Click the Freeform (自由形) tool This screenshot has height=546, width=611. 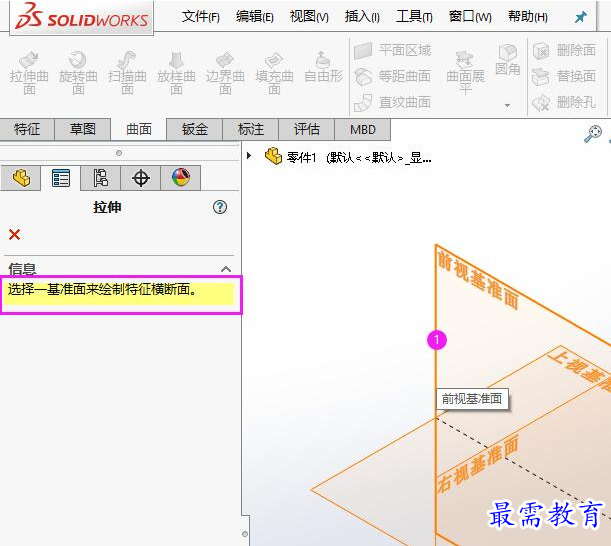tap(323, 67)
